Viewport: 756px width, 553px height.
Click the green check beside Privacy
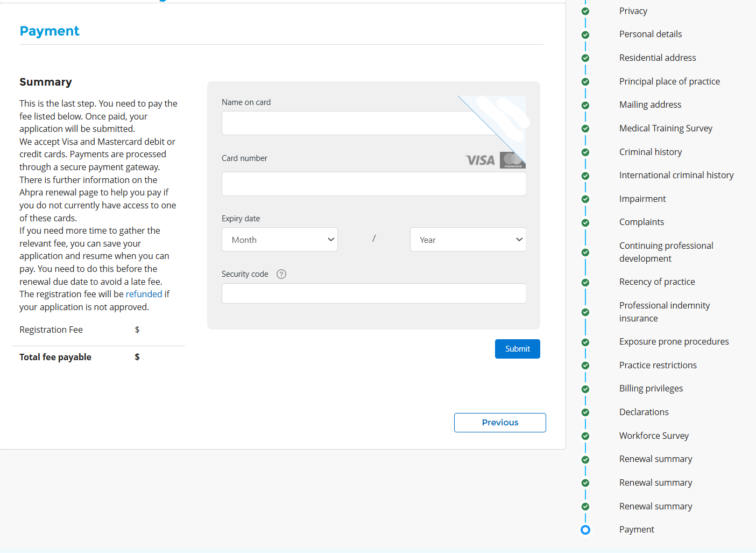click(x=585, y=11)
